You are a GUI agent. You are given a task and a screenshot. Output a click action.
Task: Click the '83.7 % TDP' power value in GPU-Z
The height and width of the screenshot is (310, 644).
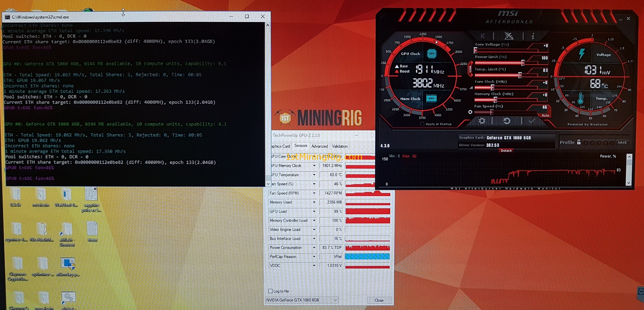tap(331, 247)
